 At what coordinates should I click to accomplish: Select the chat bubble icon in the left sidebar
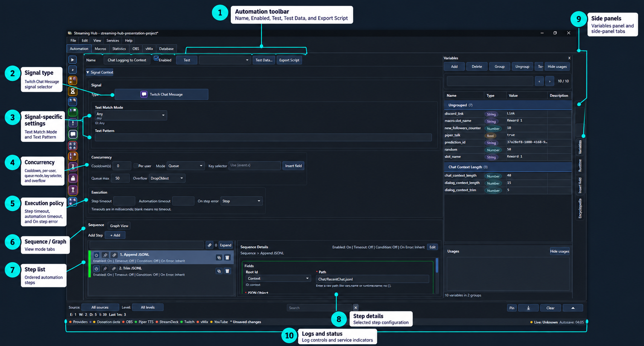[x=73, y=134]
